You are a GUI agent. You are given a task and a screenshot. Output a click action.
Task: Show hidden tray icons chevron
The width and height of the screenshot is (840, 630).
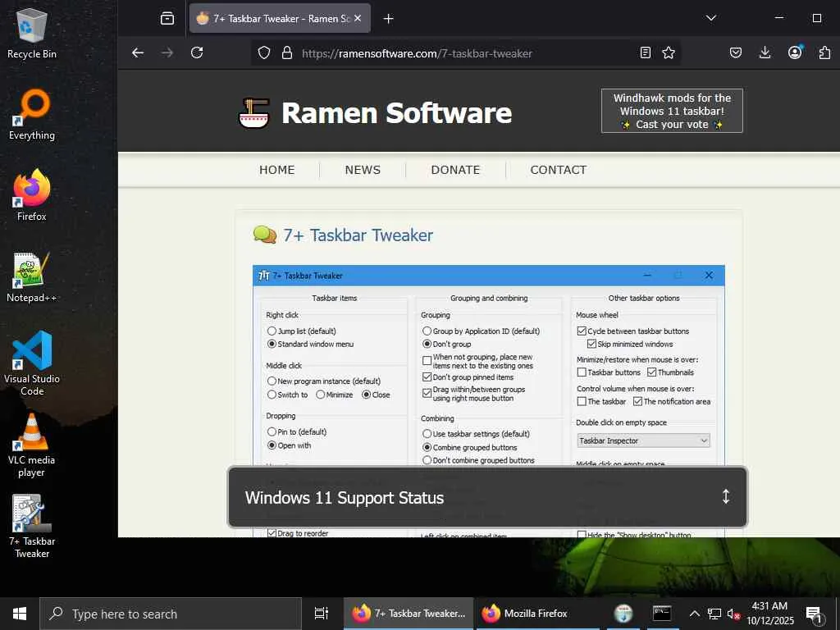pyautogui.click(x=694, y=614)
